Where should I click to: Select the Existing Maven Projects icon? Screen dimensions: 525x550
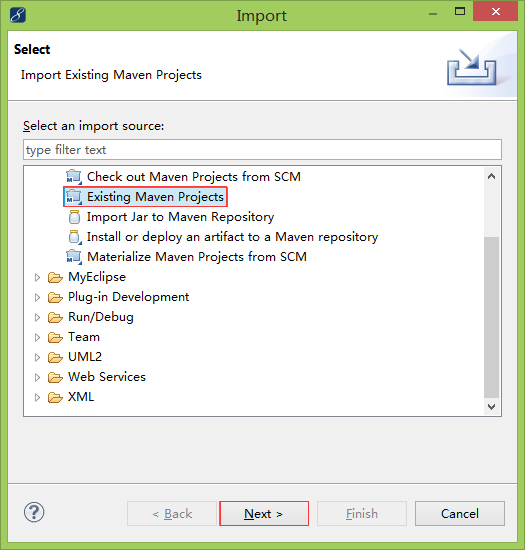74,197
